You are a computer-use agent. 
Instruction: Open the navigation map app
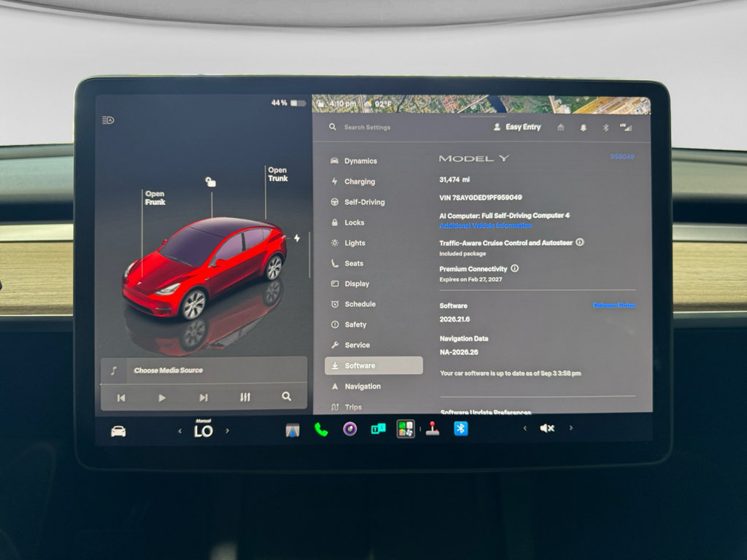click(293, 430)
